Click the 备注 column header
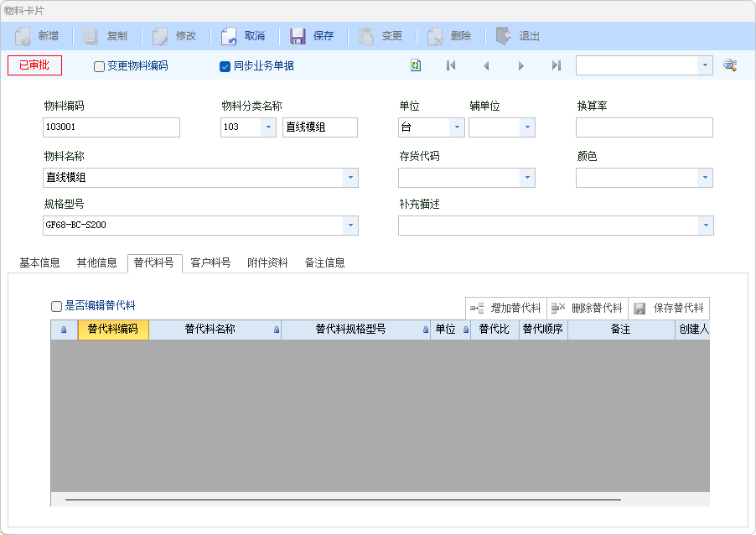The image size is (756, 535). (x=621, y=330)
